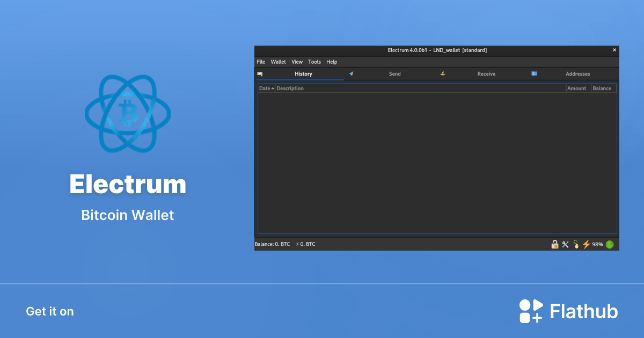Open preferences via the tools icon

pos(565,244)
